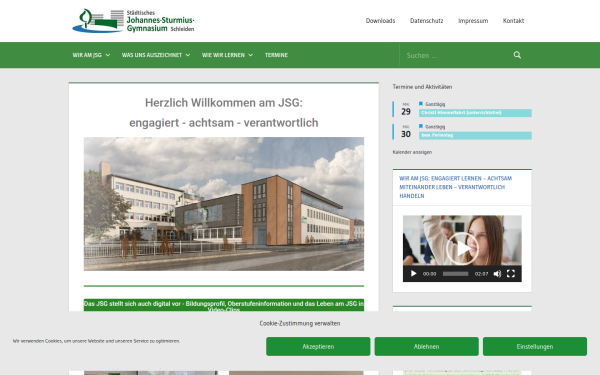Viewport: 600px width, 375px height.
Task: Click the Kalender anzeigen link
Action: (x=412, y=152)
